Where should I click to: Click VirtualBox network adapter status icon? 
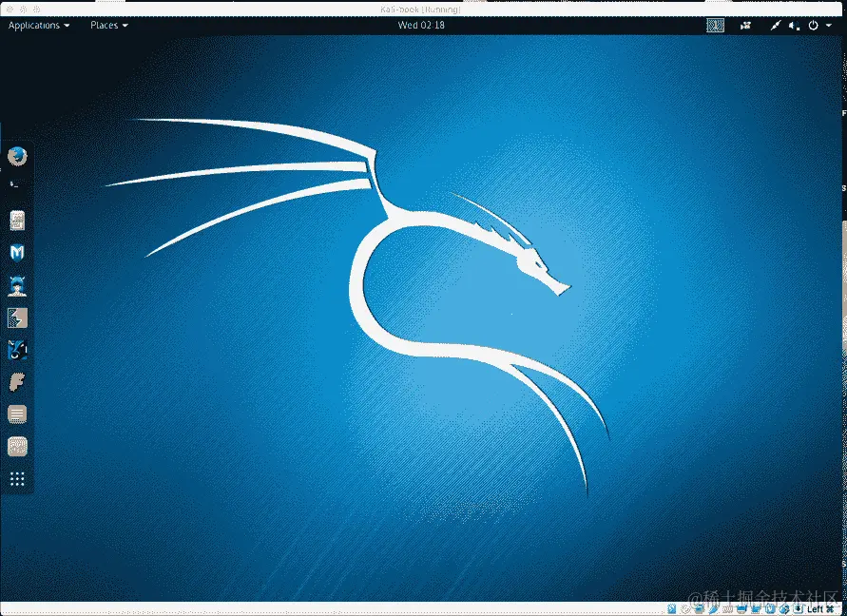click(700, 609)
